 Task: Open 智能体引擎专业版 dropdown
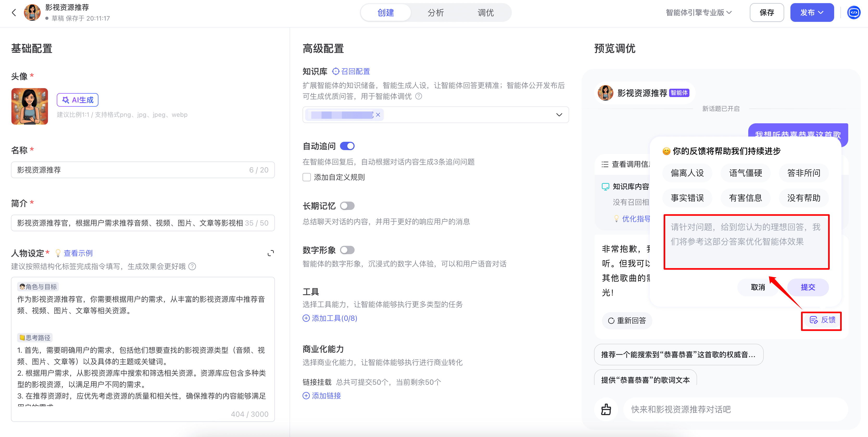[699, 13]
